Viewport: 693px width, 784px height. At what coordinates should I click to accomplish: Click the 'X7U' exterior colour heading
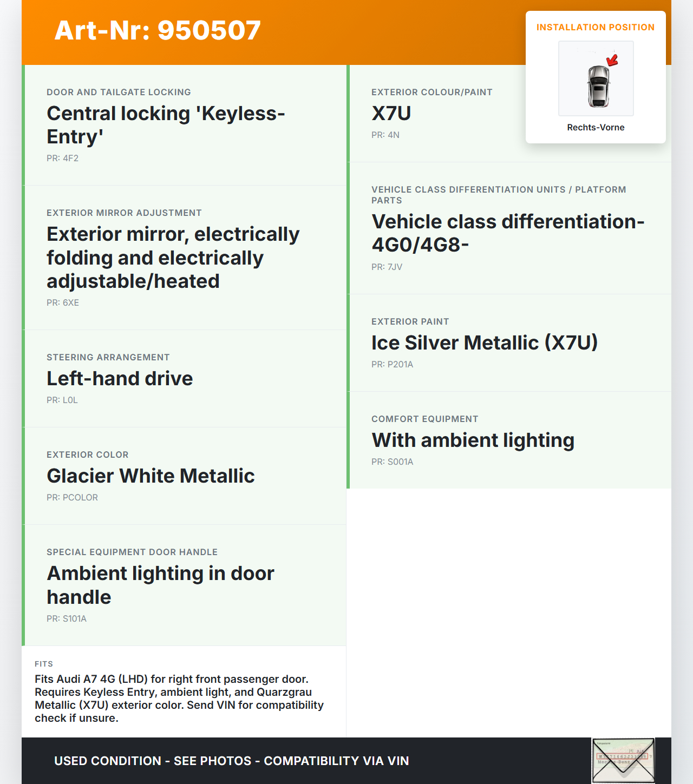391,114
